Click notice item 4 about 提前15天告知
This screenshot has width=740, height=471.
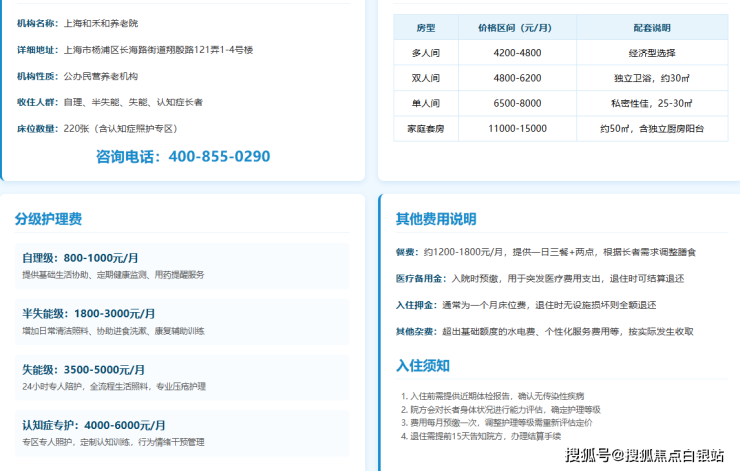click(x=481, y=436)
